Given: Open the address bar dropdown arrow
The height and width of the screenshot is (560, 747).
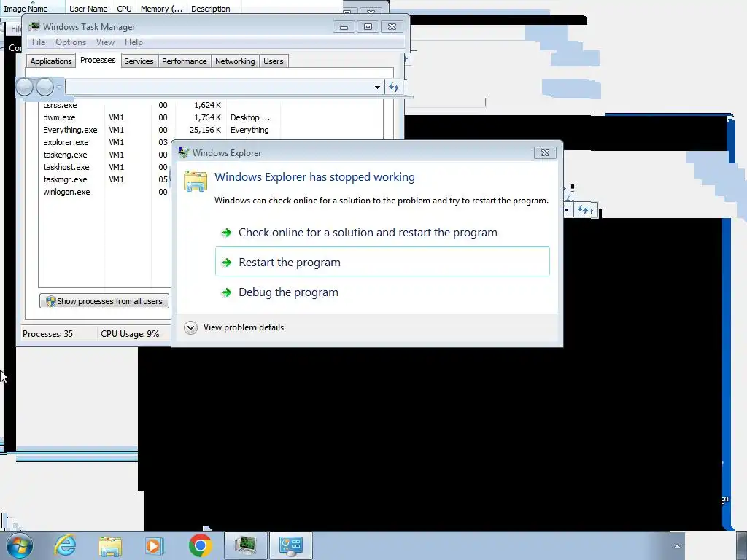Looking at the screenshot, I should point(377,87).
